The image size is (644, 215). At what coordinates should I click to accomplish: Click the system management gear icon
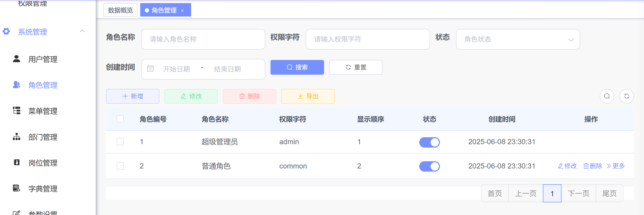pyautogui.click(x=6, y=32)
